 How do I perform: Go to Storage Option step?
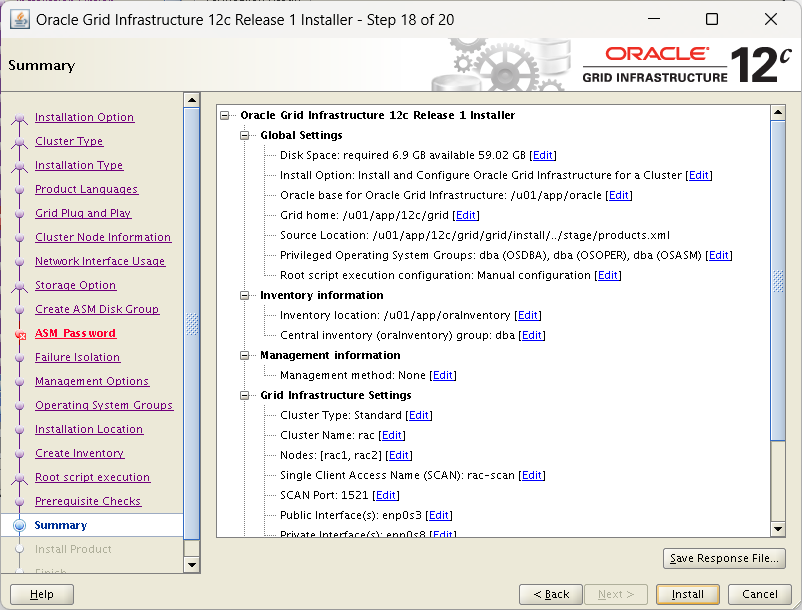point(75,285)
